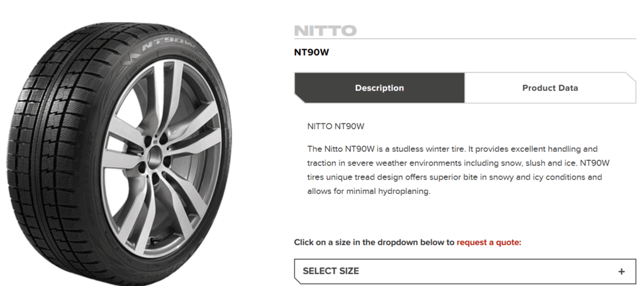Screen dimensions: 644x286
Task: Click the plus icon in the size selector
Action: (621, 272)
